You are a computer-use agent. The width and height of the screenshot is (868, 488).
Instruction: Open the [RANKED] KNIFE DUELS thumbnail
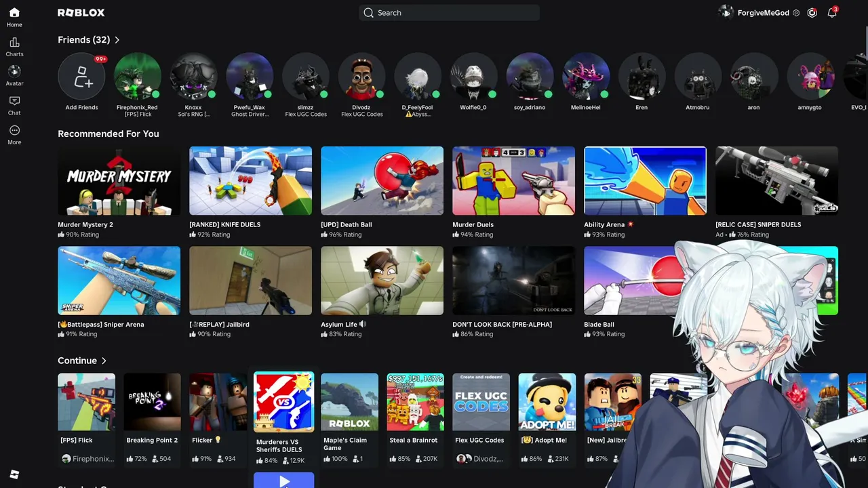[250, 181]
